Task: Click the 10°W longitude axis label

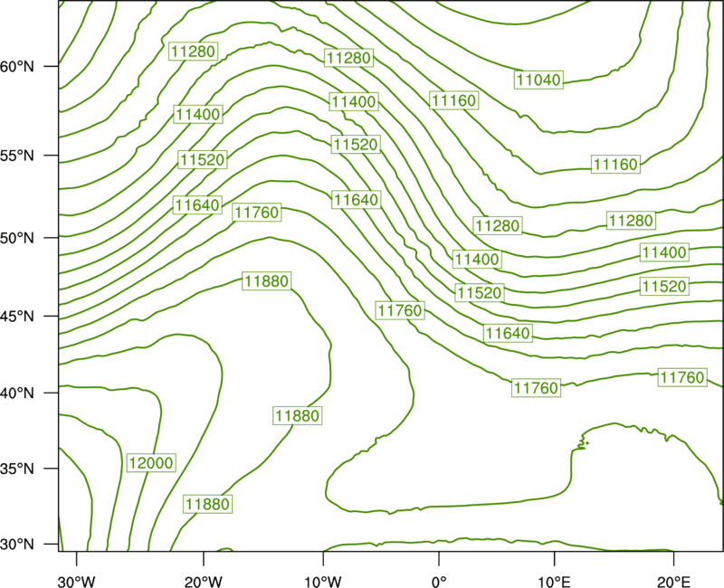Action: pyautogui.click(x=323, y=582)
